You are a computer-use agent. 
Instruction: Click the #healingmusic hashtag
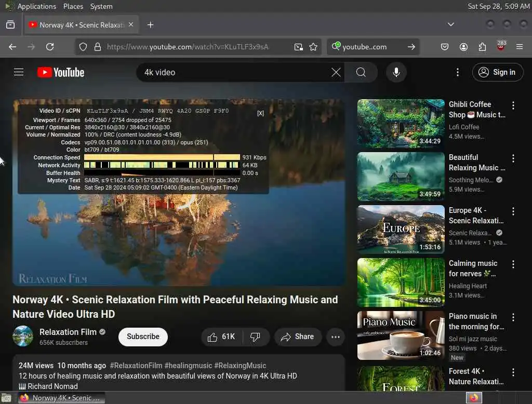tap(188, 366)
